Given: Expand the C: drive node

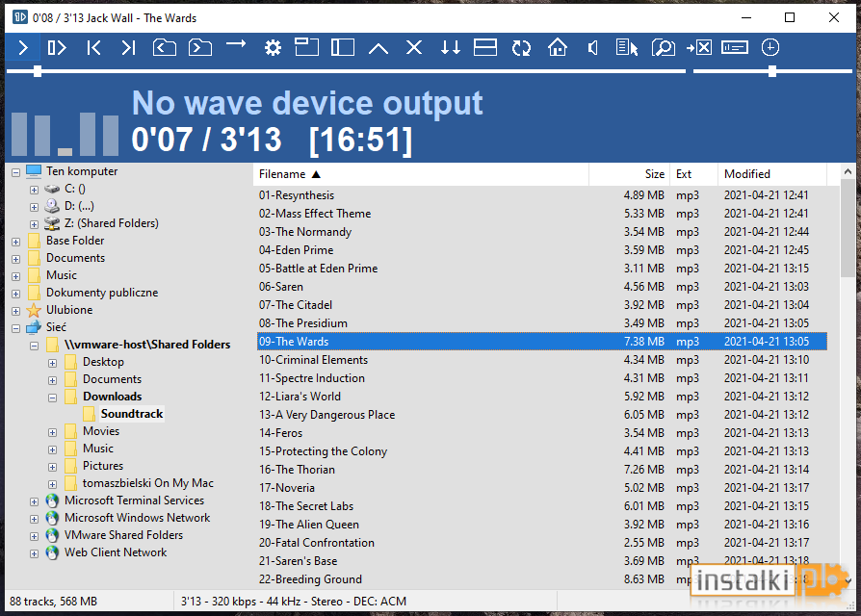Looking at the screenshot, I should click(x=34, y=190).
